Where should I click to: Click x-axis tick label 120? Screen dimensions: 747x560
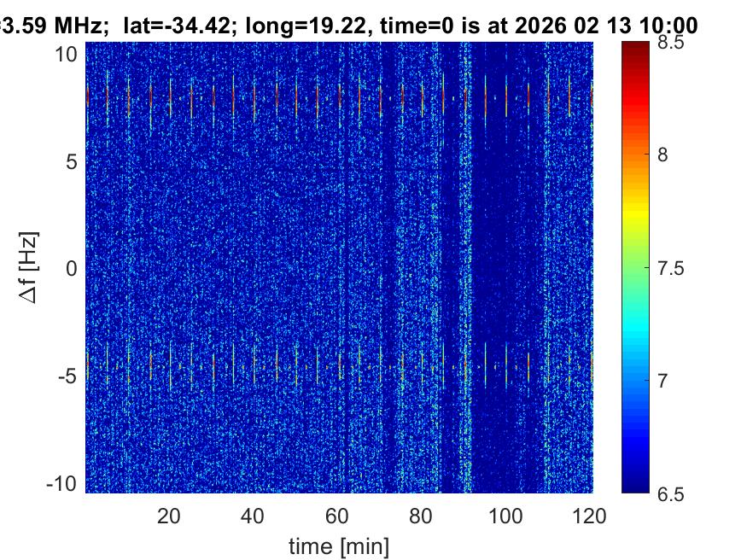click(589, 515)
